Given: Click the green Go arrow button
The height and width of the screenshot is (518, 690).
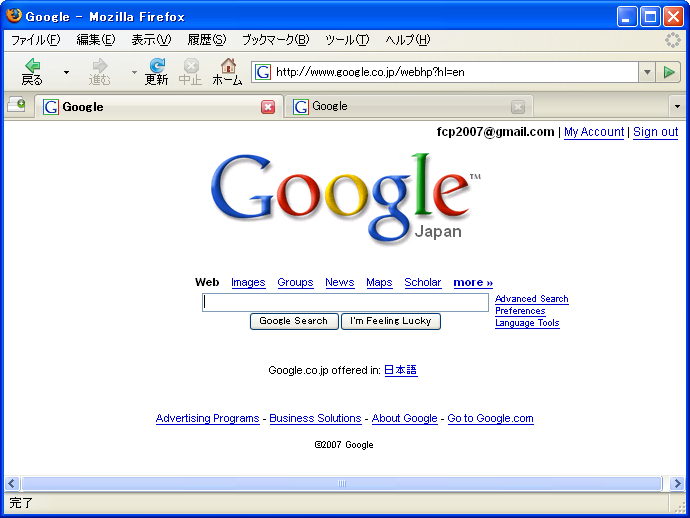Looking at the screenshot, I should tap(669, 72).
